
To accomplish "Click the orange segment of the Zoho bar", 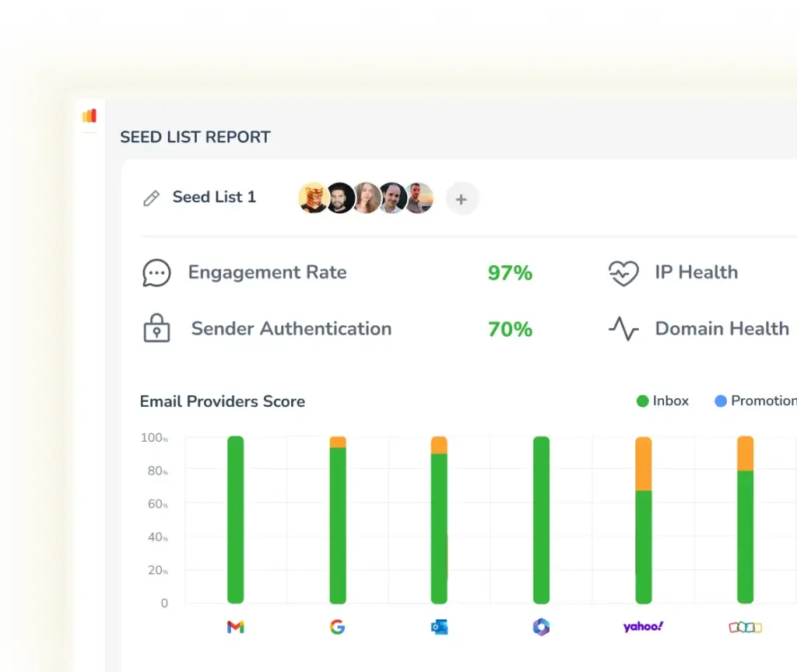I will click(x=745, y=453).
